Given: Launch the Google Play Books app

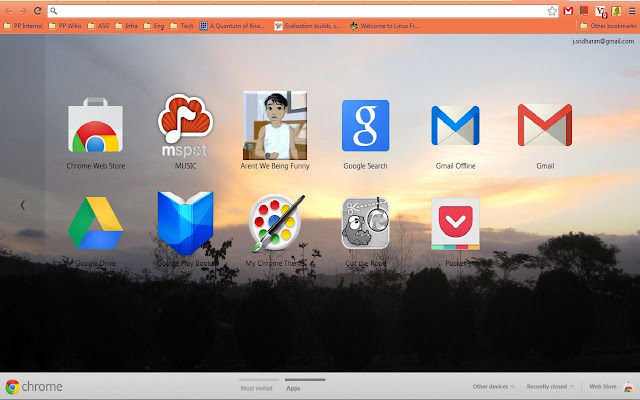Looking at the screenshot, I should tap(185, 223).
